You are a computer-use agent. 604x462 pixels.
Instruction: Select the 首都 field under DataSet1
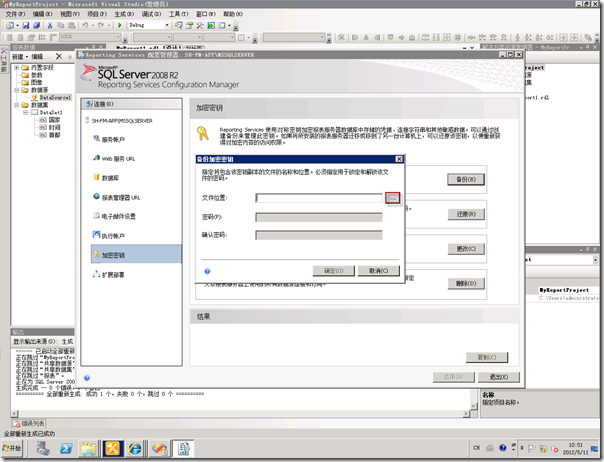tap(54, 135)
